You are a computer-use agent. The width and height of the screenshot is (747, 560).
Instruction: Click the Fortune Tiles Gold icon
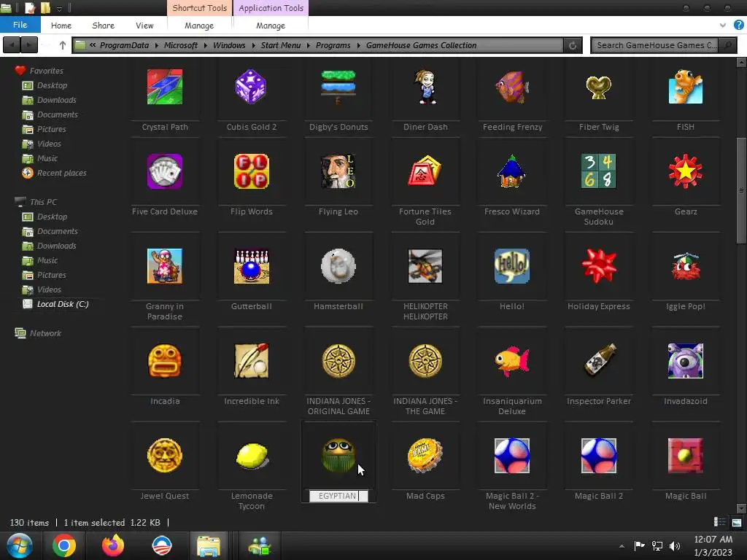point(425,171)
